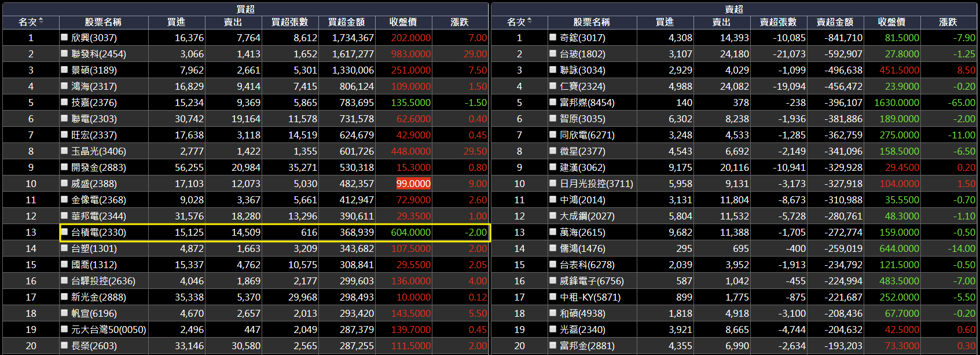Click the 買超 table's 收盤價 column header

pos(403,22)
